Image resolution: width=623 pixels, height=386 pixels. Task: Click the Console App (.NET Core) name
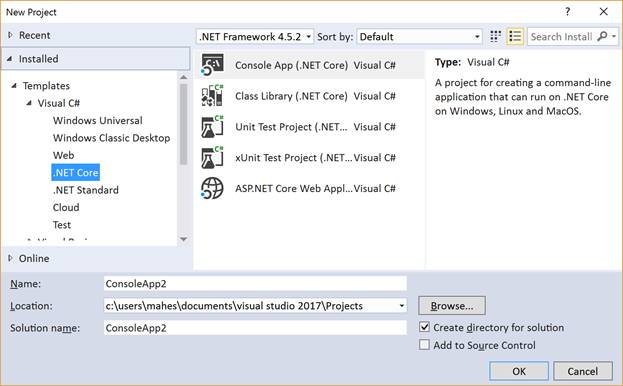[291, 65]
